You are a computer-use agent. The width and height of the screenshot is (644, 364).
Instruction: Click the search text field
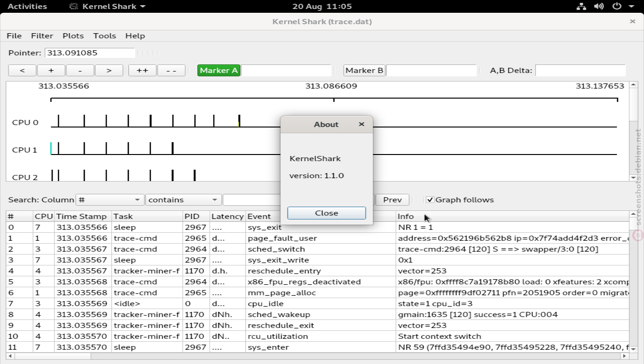(x=251, y=200)
